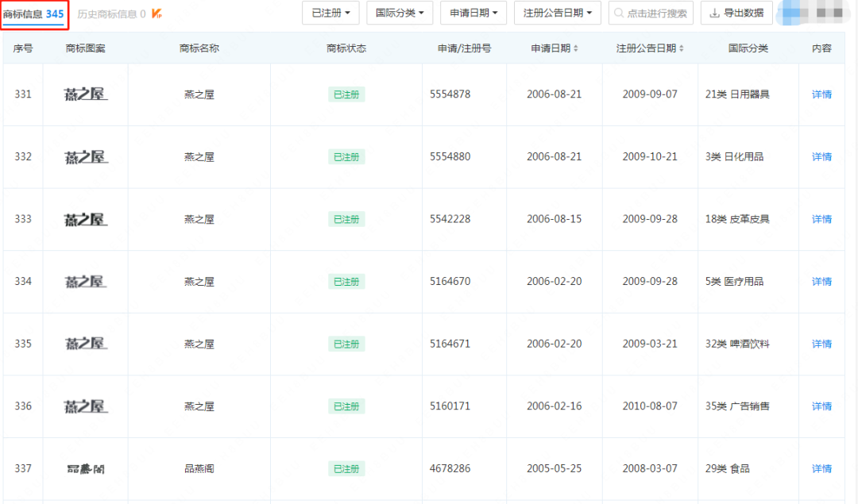Click the 燕之屋 logo in row 334
The height and width of the screenshot is (504, 858).
tap(85, 282)
